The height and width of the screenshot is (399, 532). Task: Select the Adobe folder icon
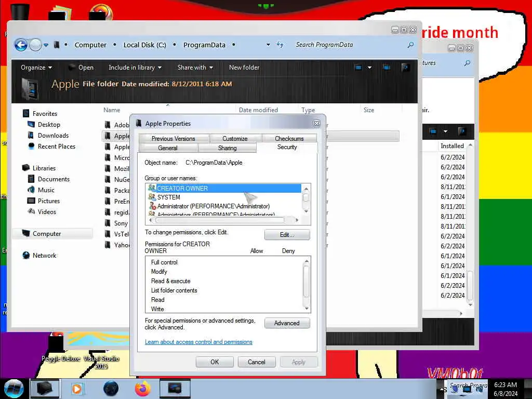click(x=108, y=125)
